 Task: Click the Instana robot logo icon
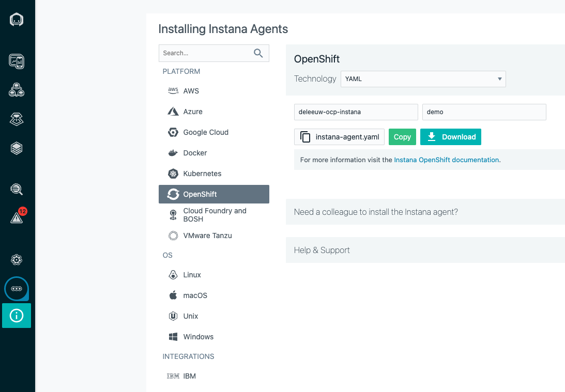tap(17, 20)
